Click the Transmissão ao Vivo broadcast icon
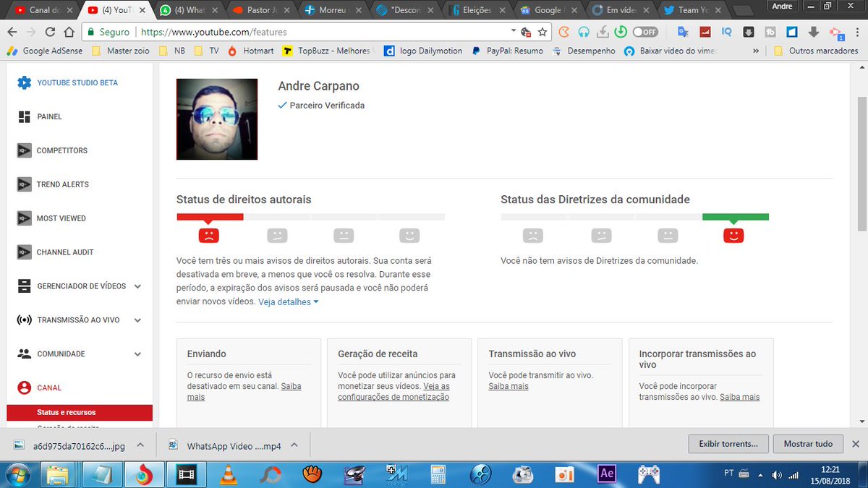This screenshot has height=488, width=868. (24, 320)
